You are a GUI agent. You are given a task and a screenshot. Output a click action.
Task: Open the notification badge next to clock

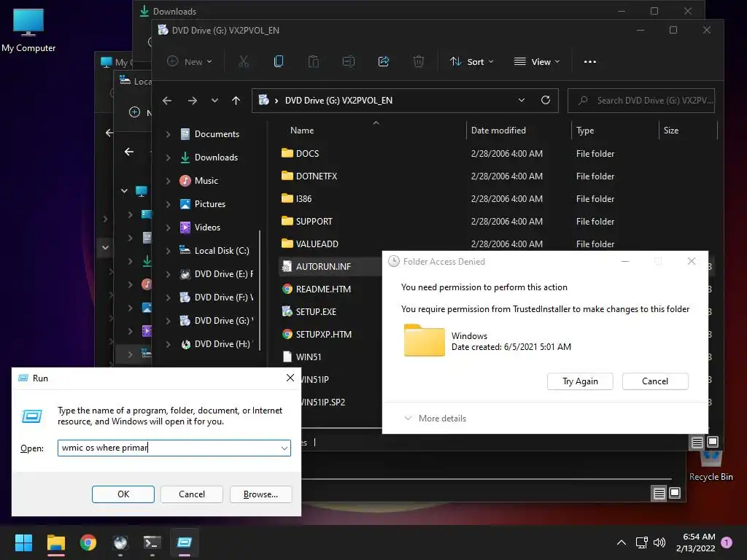tap(727, 542)
